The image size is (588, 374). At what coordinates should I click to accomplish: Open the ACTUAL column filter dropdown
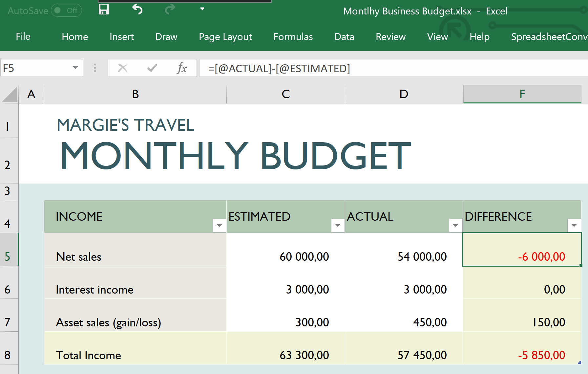point(455,225)
